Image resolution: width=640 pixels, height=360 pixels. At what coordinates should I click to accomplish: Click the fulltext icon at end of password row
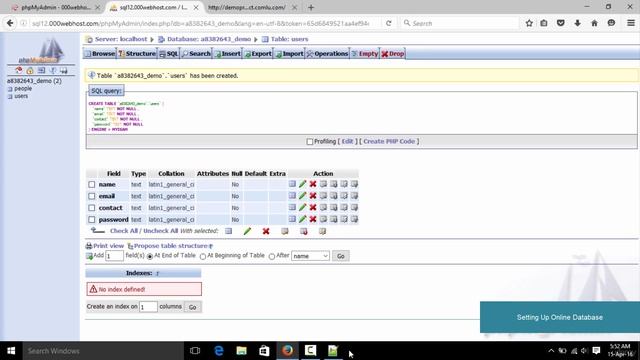[x=354, y=219]
